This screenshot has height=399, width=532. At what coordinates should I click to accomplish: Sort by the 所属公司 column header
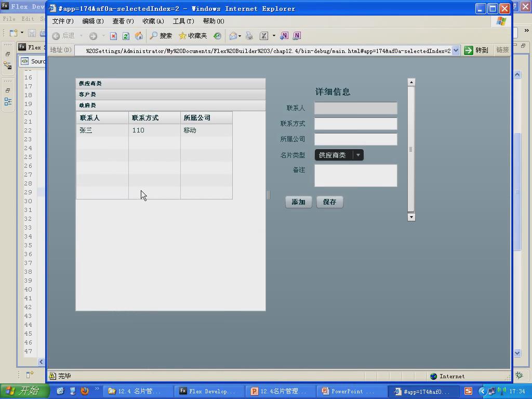tap(206, 118)
